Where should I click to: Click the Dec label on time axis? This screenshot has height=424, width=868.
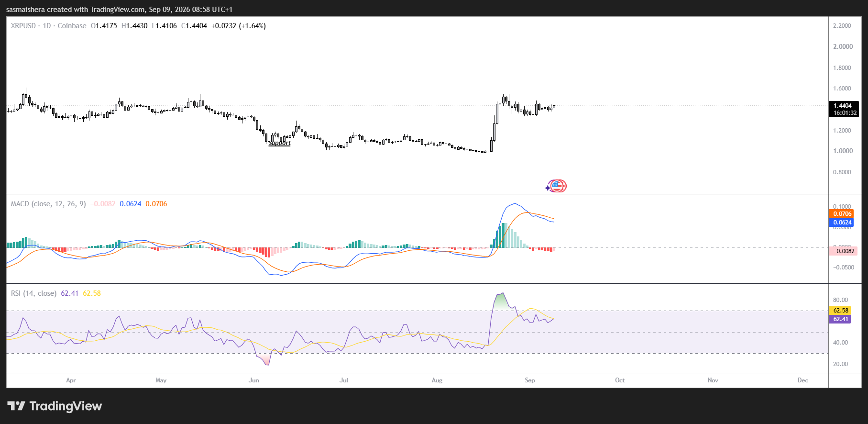tap(803, 380)
